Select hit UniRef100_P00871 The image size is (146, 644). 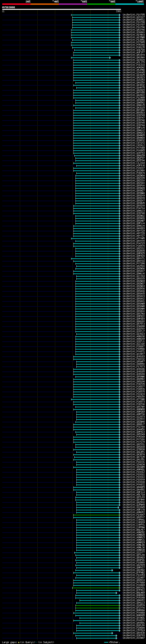click(134, 352)
